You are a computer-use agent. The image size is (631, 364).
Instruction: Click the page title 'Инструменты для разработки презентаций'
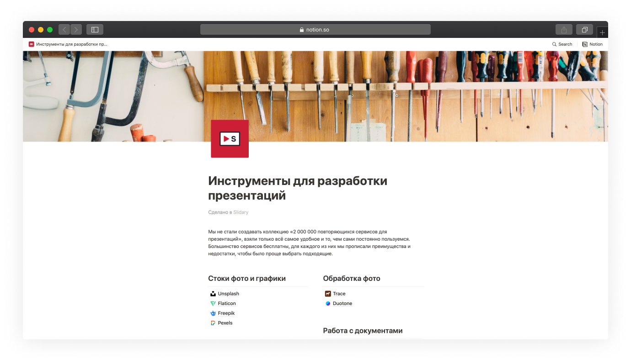coord(298,188)
